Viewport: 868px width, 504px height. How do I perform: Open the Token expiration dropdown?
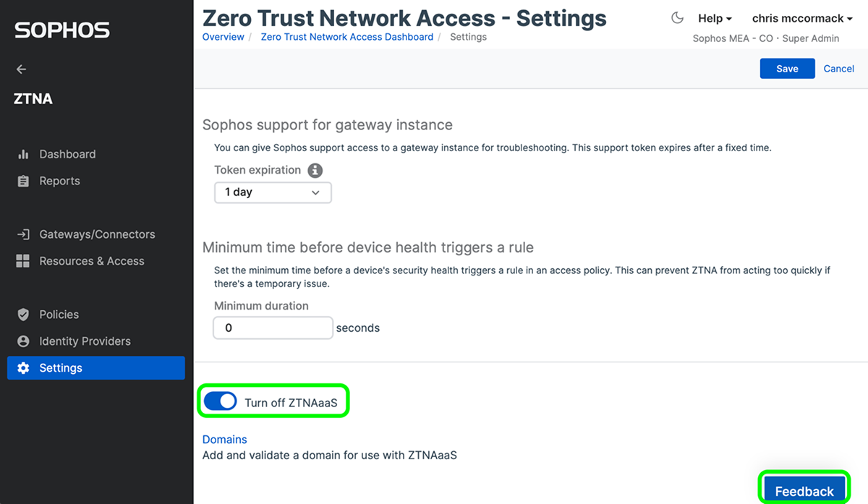[273, 192]
